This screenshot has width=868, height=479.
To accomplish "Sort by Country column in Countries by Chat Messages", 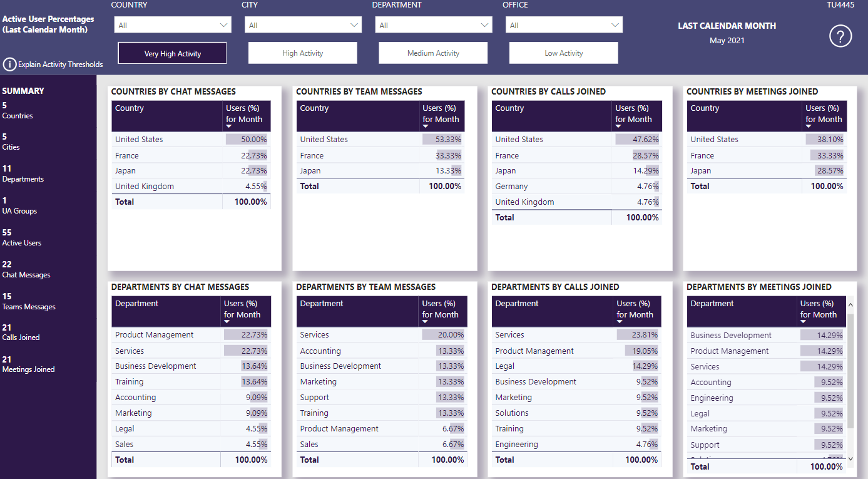I will click(x=130, y=108).
